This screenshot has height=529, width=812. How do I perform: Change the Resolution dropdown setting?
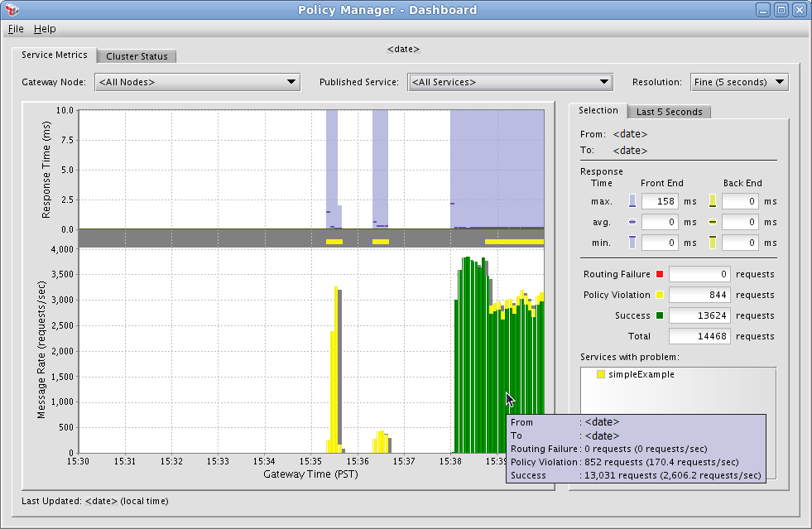coord(738,82)
